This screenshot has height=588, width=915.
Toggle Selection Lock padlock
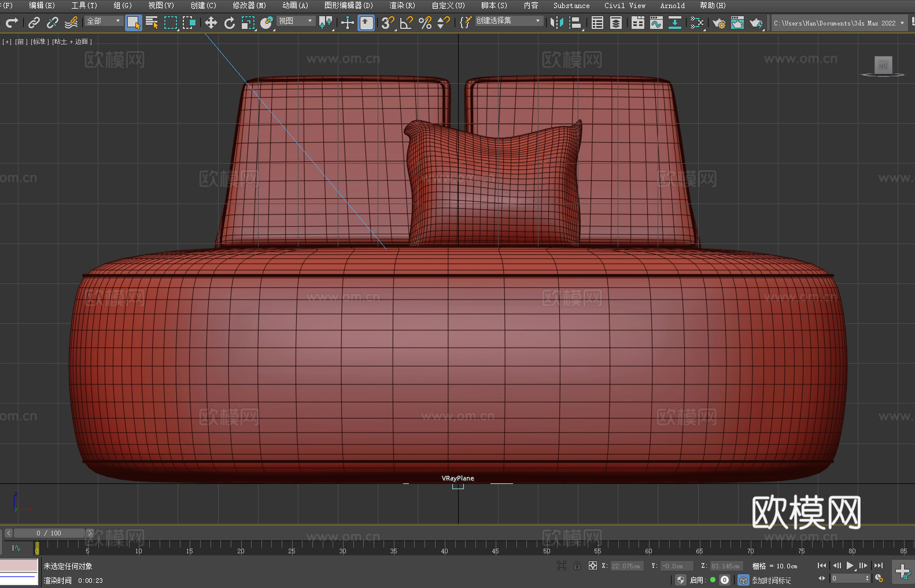577,565
